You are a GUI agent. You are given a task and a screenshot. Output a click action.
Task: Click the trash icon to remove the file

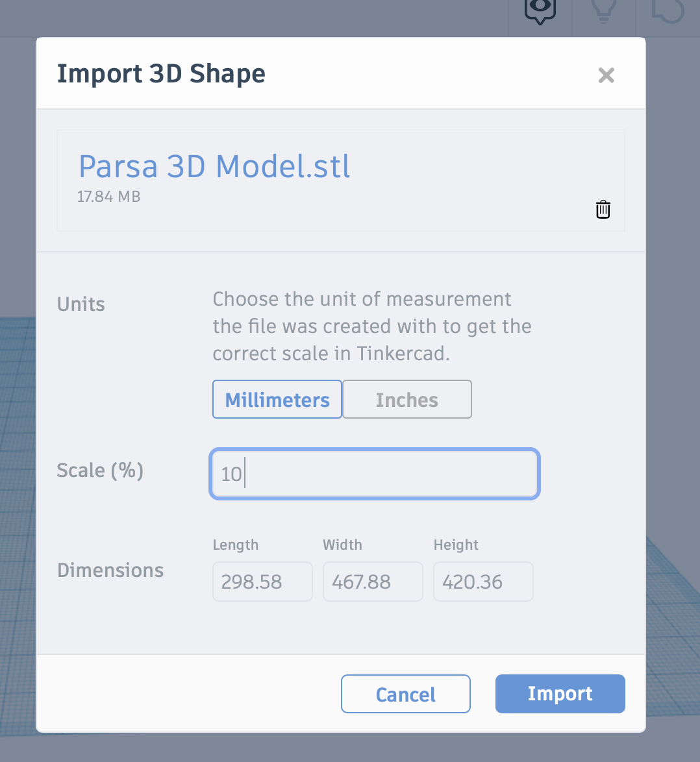point(603,210)
